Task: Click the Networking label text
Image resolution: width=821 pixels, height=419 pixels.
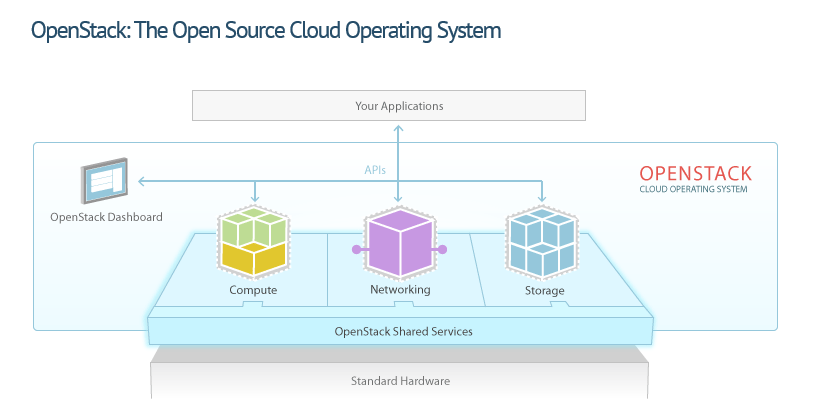Action: tap(400, 289)
